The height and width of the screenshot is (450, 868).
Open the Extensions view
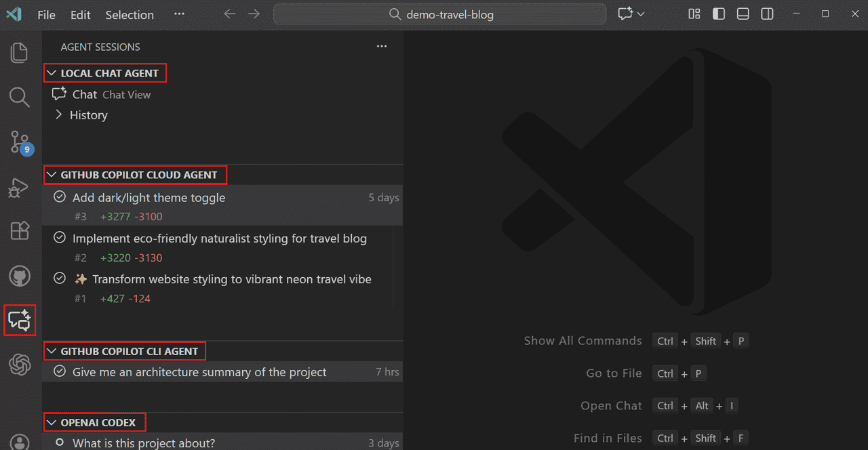click(19, 230)
